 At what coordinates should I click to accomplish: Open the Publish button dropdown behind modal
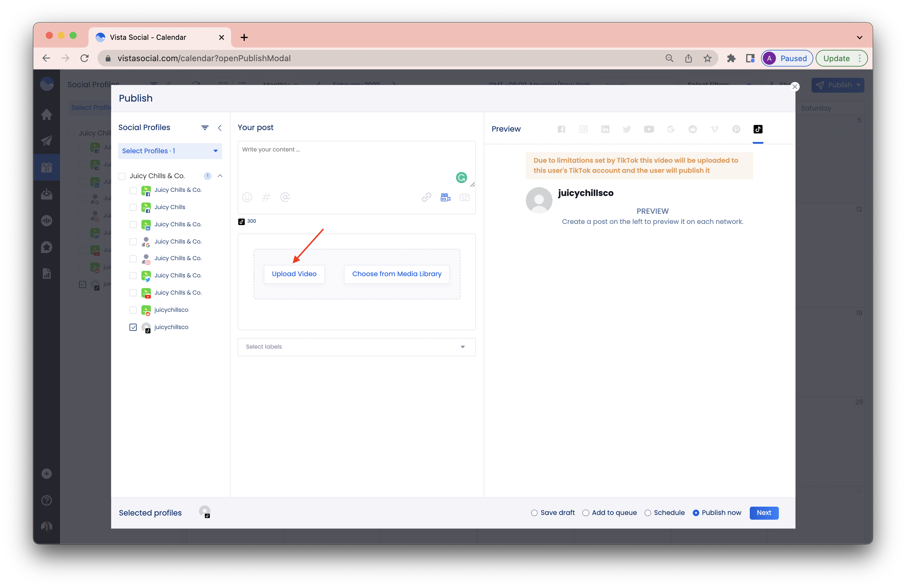(x=858, y=85)
